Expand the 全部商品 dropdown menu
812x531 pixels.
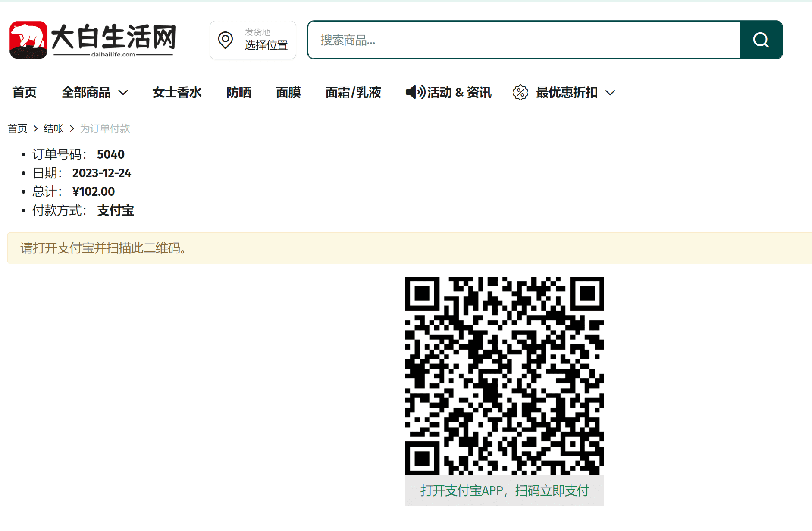87,92
